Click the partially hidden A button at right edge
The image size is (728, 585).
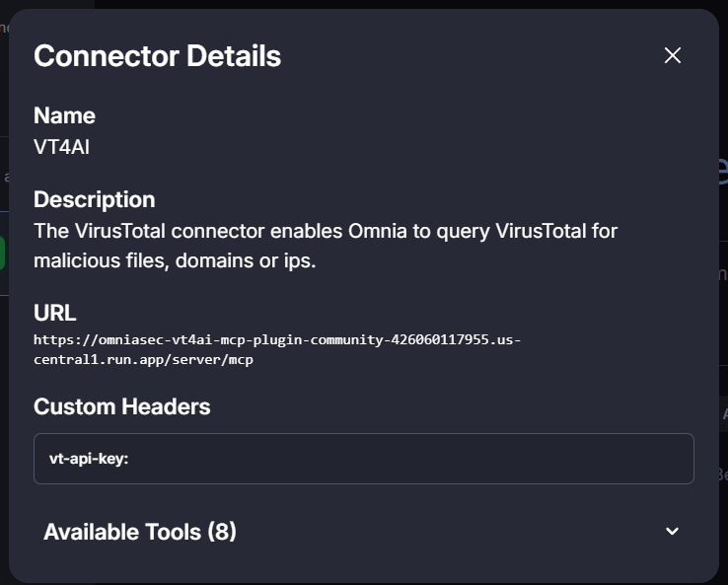(x=723, y=415)
